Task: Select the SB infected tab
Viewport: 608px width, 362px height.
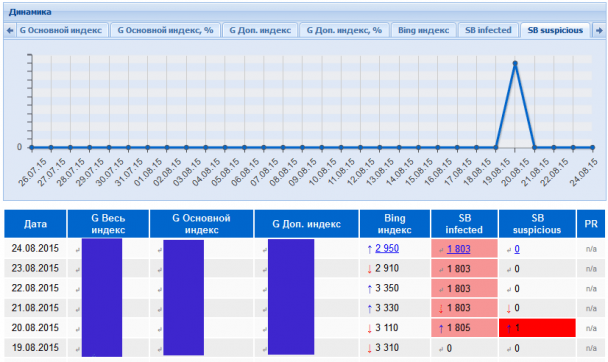Action: pos(488,30)
